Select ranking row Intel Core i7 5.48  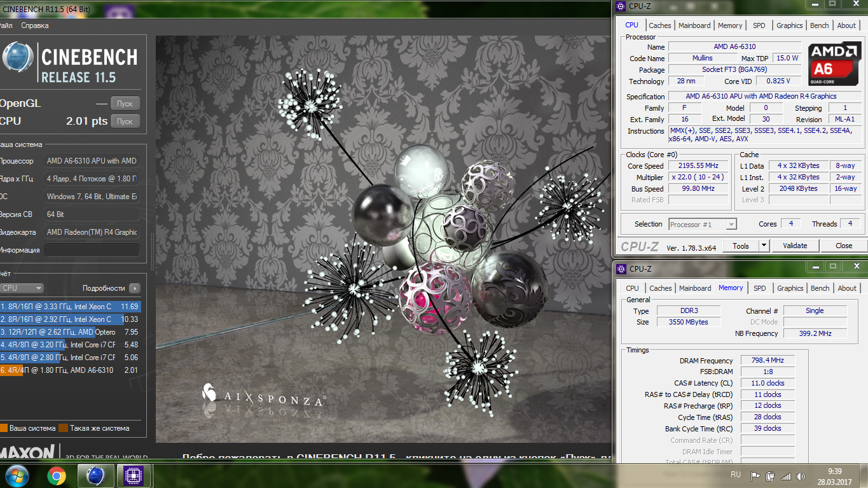[x=70, y=345]
